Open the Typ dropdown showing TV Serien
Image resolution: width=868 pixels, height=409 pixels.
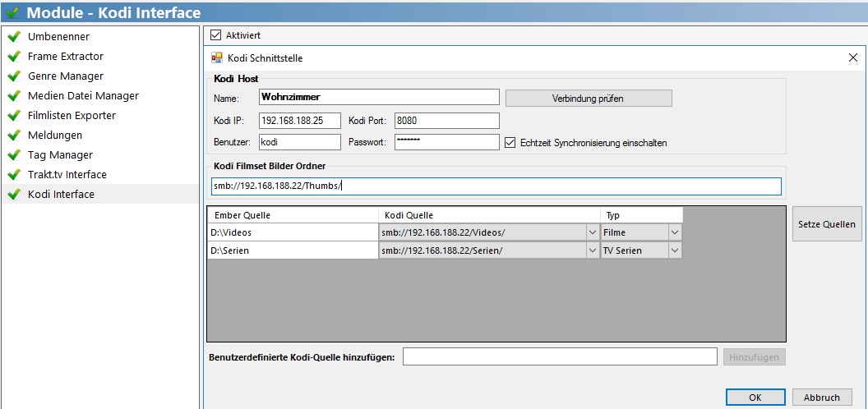pyautogui.click(x=675, y=250)
